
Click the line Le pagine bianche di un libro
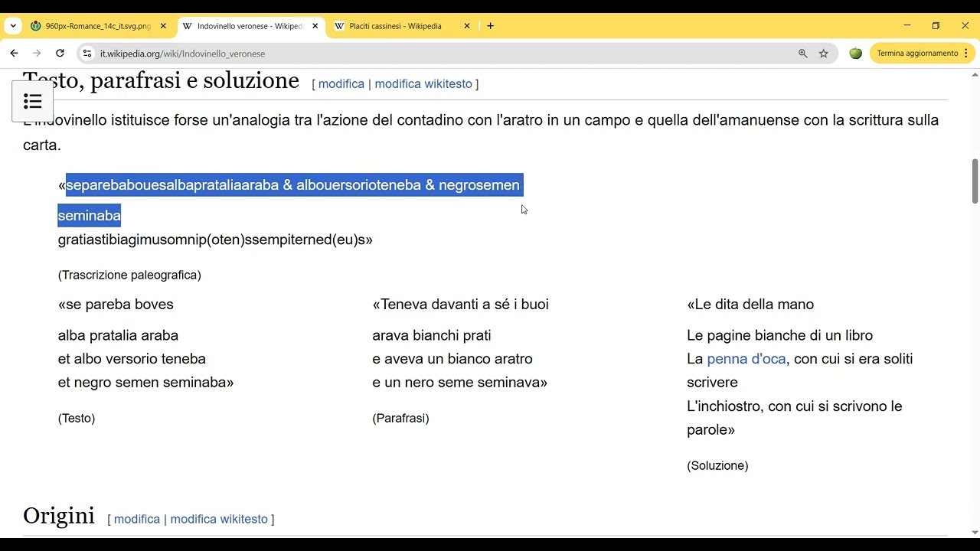[x=779, y=335]
